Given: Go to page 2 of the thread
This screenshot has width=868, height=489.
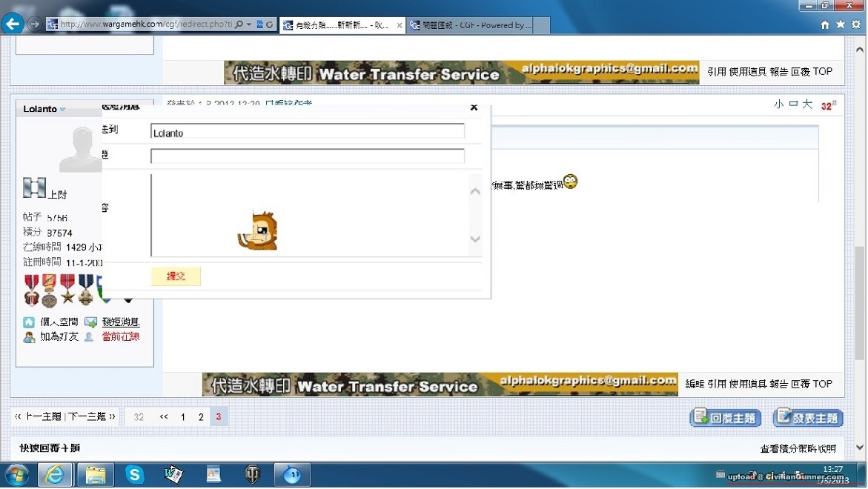Looking at the screenshot, I should point(200,417).
